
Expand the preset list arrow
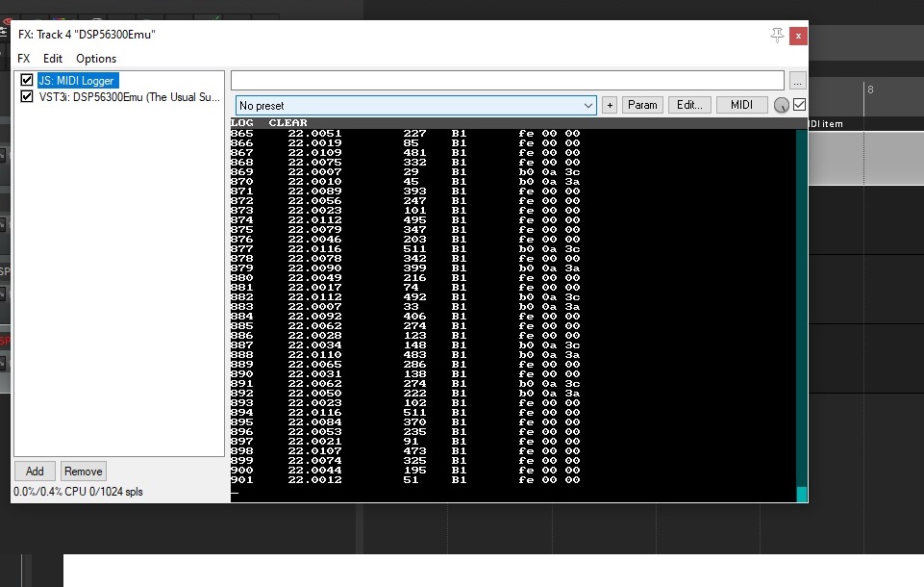[587, 106]
